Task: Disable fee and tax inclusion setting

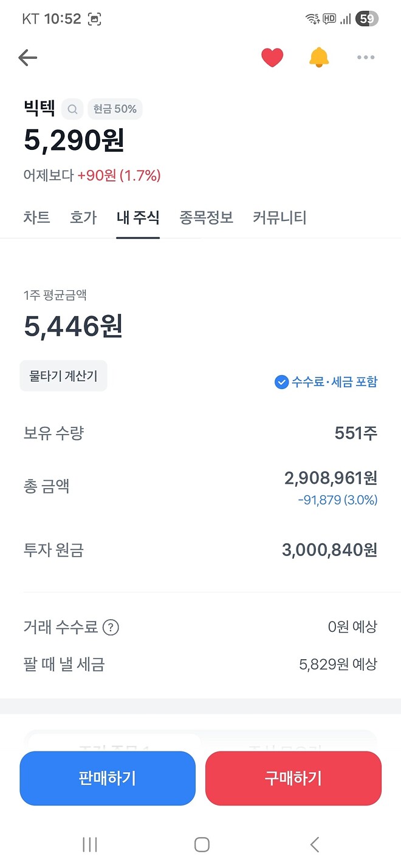Action: 281,382
